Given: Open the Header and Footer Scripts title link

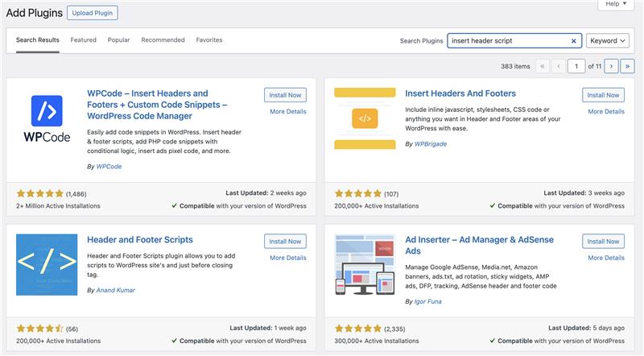Looking at the screenshot, I should [140, 240].
